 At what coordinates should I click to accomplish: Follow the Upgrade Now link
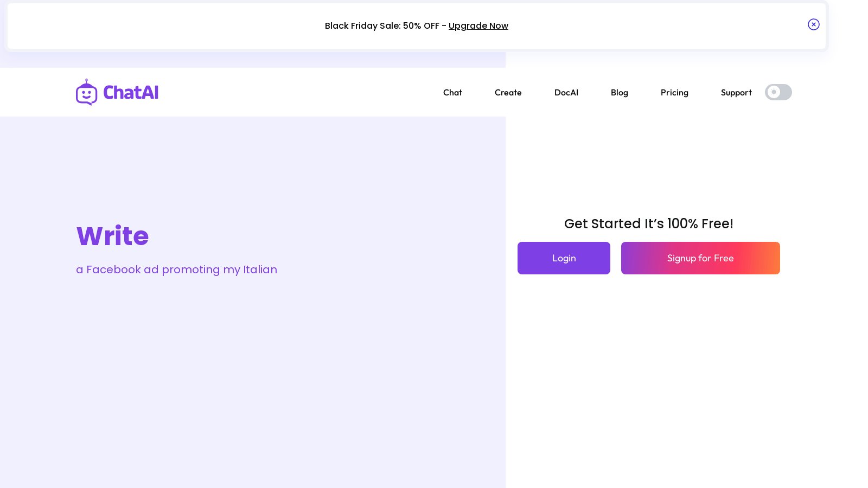click(x=478, y=26)
